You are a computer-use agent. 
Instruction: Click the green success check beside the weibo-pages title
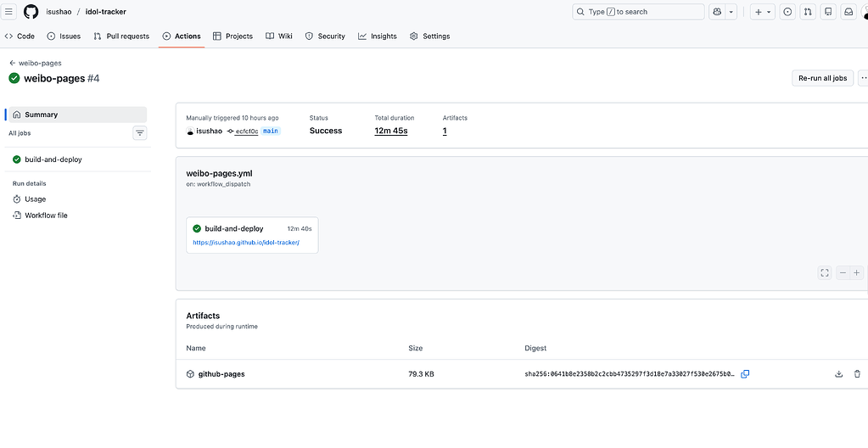tap(14, 79)
